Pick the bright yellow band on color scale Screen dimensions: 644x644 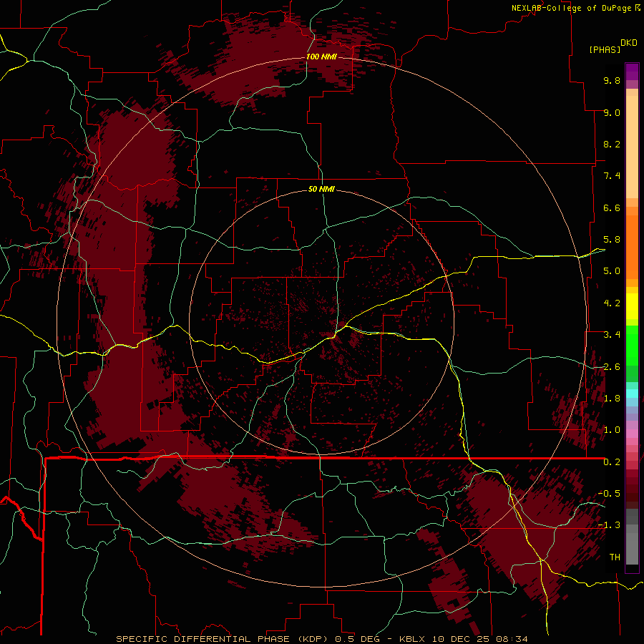[x=632, y=306]
